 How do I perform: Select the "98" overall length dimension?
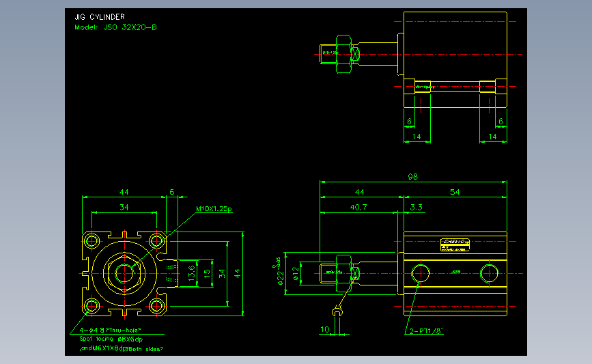pos(412,177)
